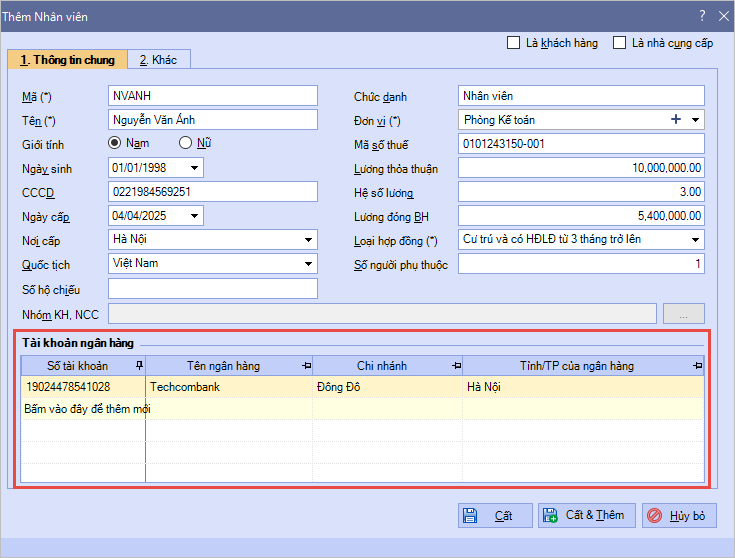Click the plus icon in Đơn vị field
Screen dimensions: 735x558
[676, 120]
